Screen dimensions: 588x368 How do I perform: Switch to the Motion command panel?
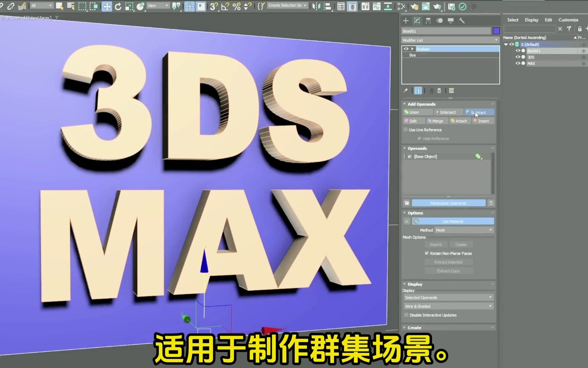(x=439, y=20)
